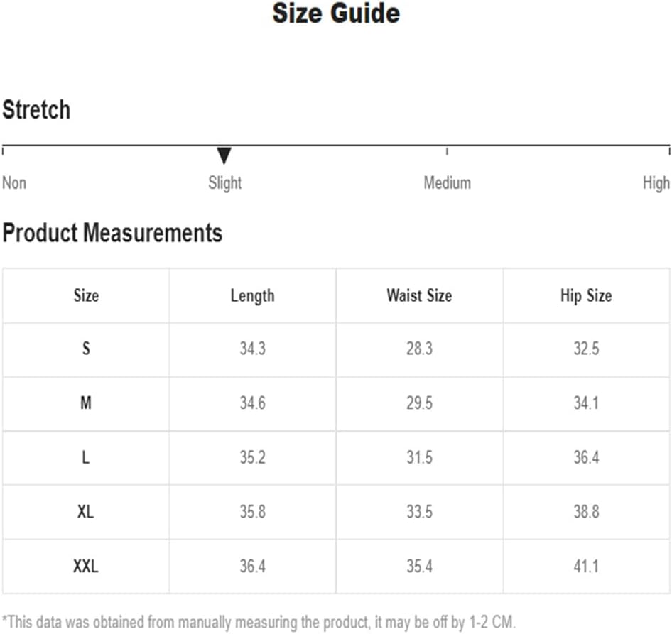
Task: Select the High stretch label
Action: click(656, 183)
